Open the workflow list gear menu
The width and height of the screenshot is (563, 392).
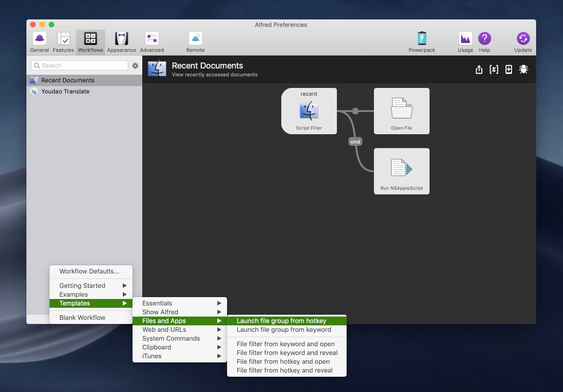[x=135, y=66]
